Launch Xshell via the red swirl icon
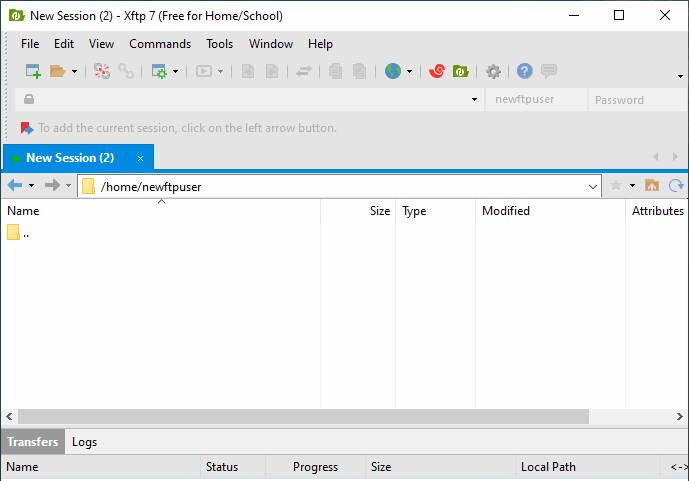This screenshot has height=481, width=689. [437, 71]
